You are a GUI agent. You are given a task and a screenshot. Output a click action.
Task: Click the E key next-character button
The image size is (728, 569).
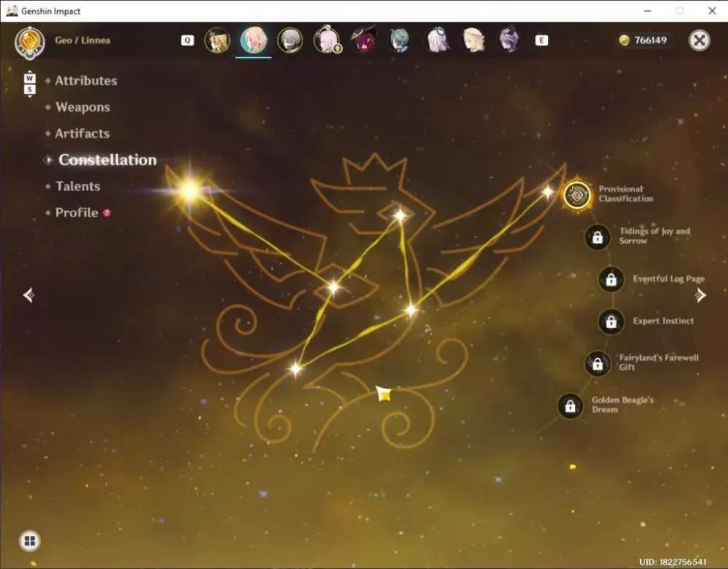[542, 40]
